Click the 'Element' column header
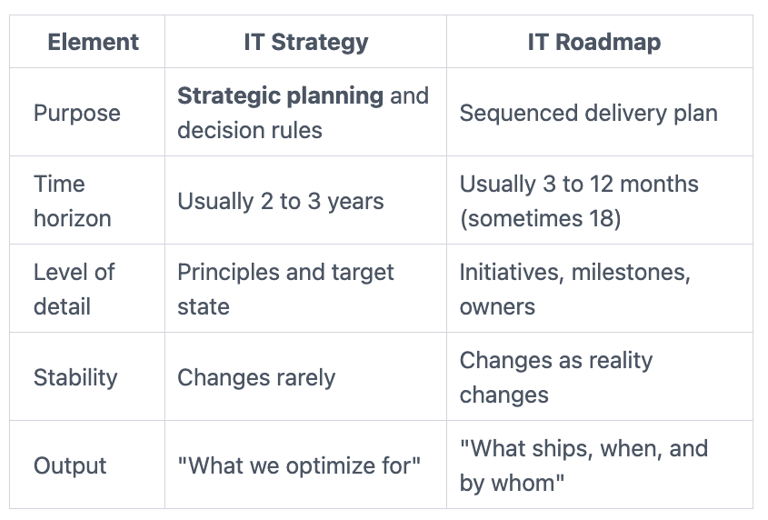Image resolution: width=768 pixels, height=520 pixels. 93,42
